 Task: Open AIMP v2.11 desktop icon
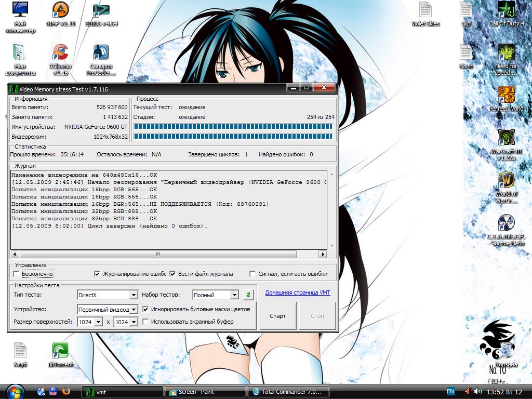point(60,10)
